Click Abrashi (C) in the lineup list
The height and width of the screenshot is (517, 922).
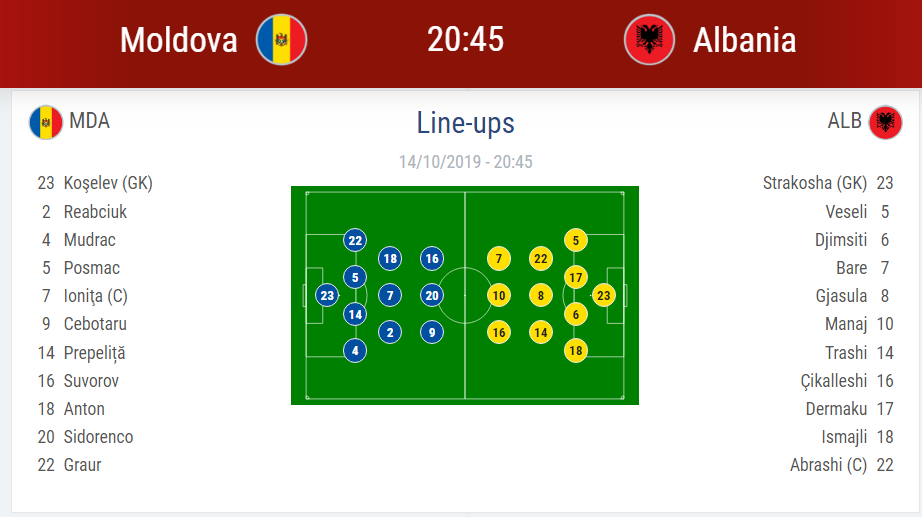pos(828,465)
